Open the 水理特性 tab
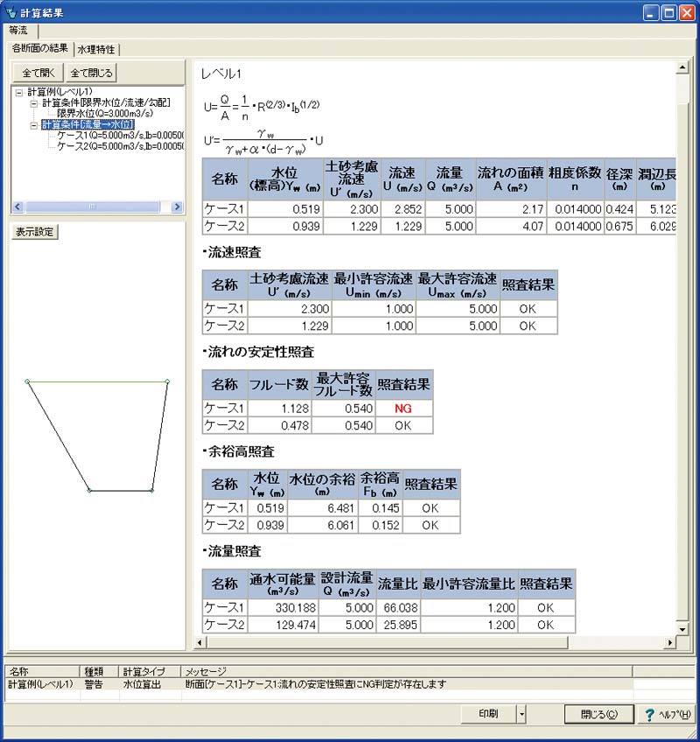 coord(96,49)
